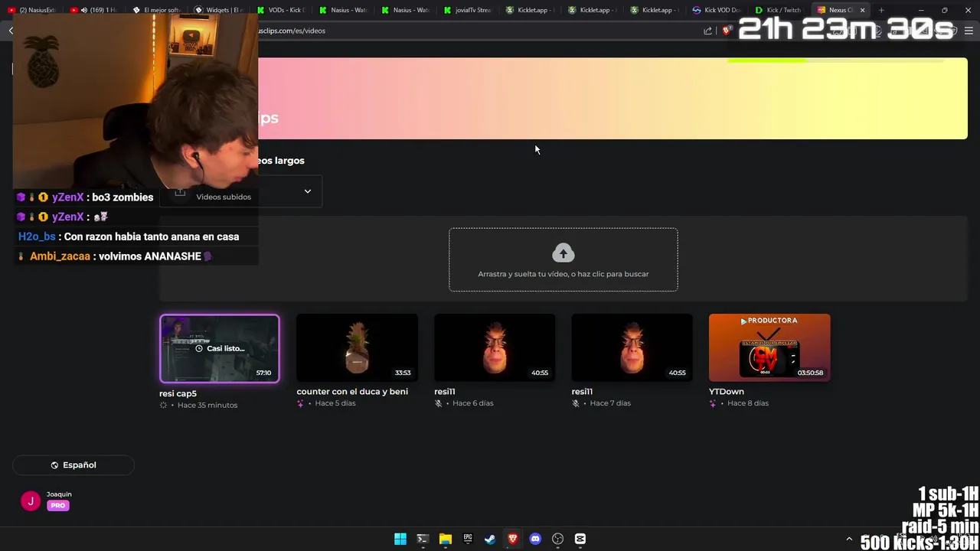Viewport: 980px width, 551px height.
Task: Click the PRO badge under Joaquin
Action: click(58, 506)
